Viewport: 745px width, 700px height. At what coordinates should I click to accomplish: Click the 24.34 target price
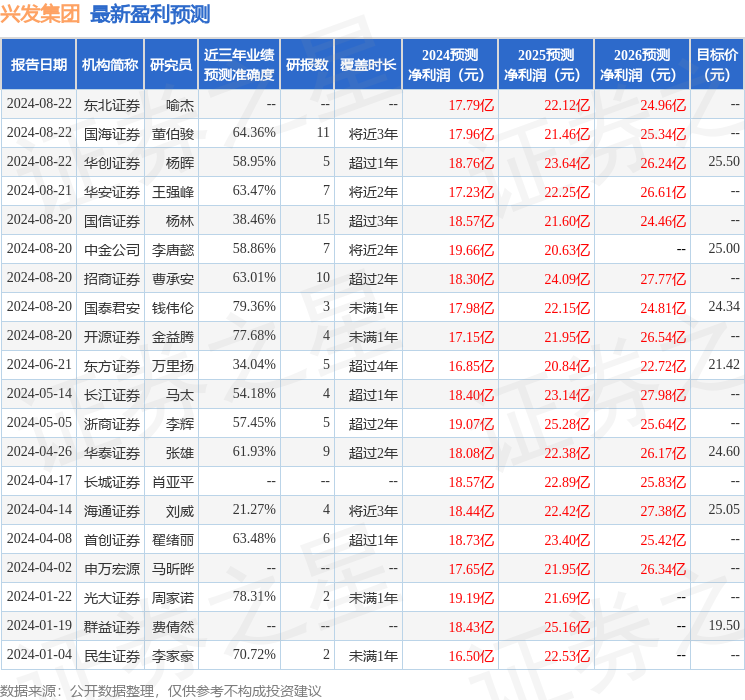pyautogui.click(x=724, y=307)
